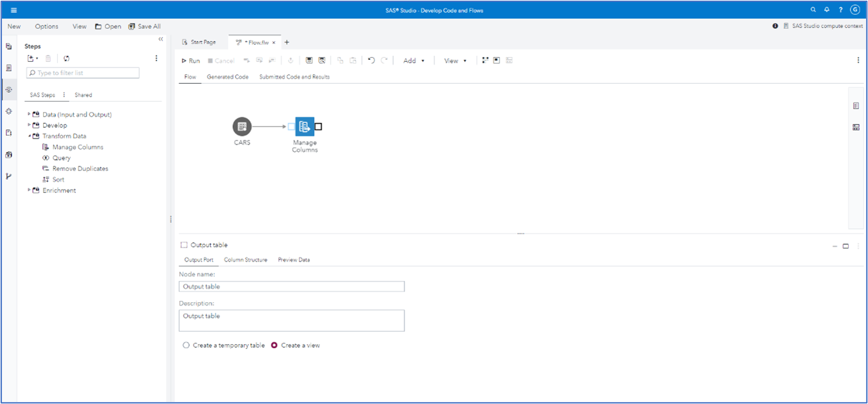Select the Create a view radio button

275,345
